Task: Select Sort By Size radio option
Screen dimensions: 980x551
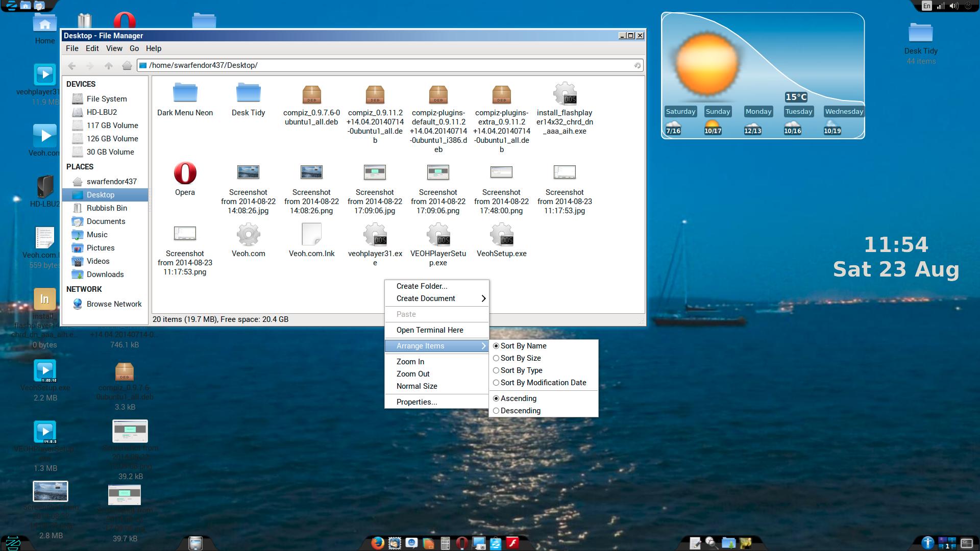Action: click(x=520, y=358)
